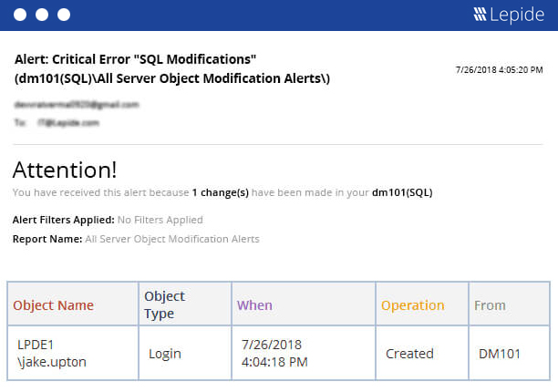Click the 'No Filters Applied' value
558x392 pixels.
[160, 220]
